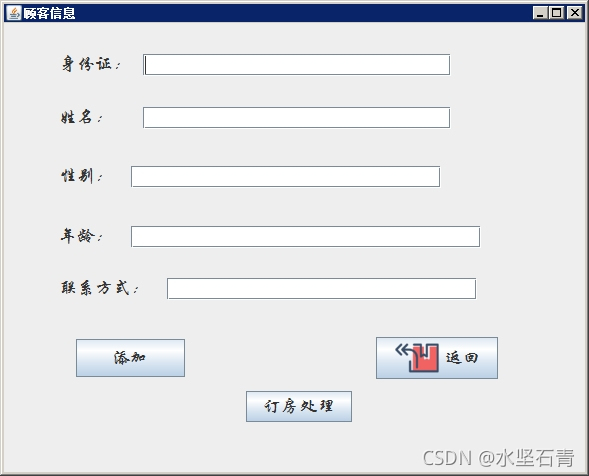The width and height of the screenshot is (589, 476).
Task: Click the 姓名 label
Action: click(82, 117)
